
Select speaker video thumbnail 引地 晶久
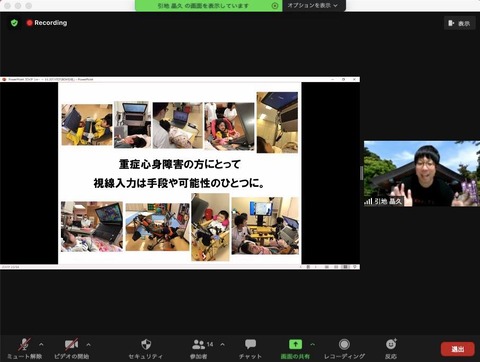pyautogui.click(x=422, y=173)
